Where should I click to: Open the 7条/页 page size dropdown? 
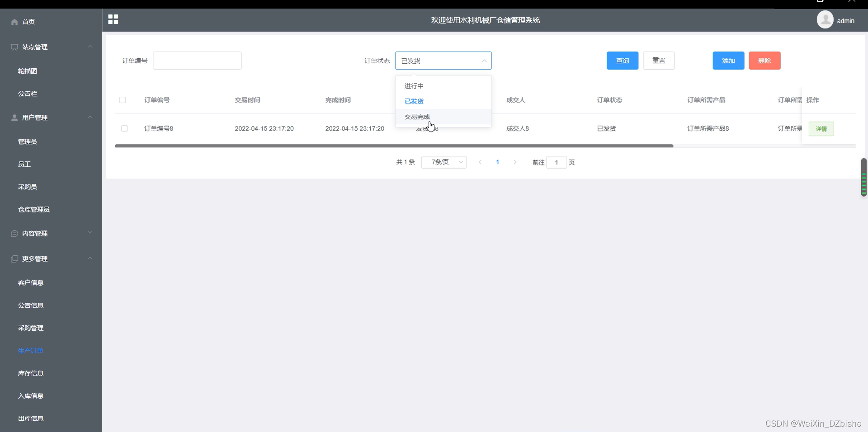[444, 162]
